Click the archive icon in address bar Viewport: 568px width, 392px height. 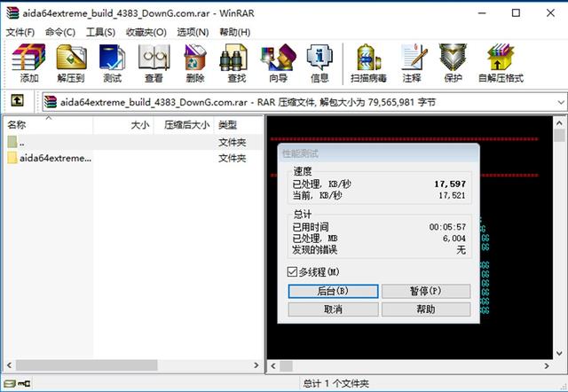tap(51, 102)
